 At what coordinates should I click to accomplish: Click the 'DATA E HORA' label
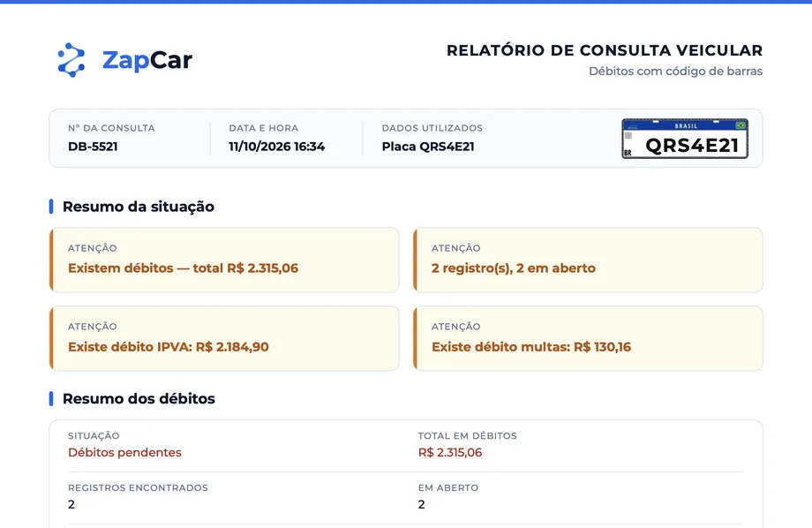point(264,128)
